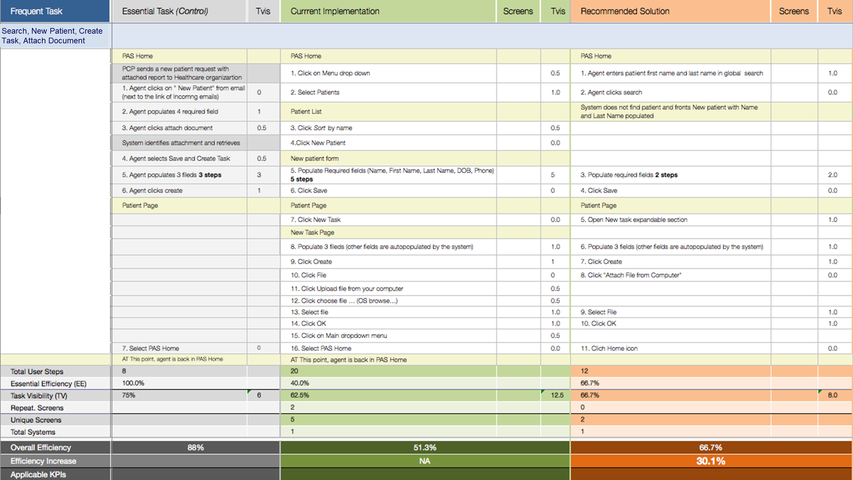Select '11. Clich Home icon' cell
Image resolution: width=853 pixels, height=480 pixels.
click(x=670, y=348)
